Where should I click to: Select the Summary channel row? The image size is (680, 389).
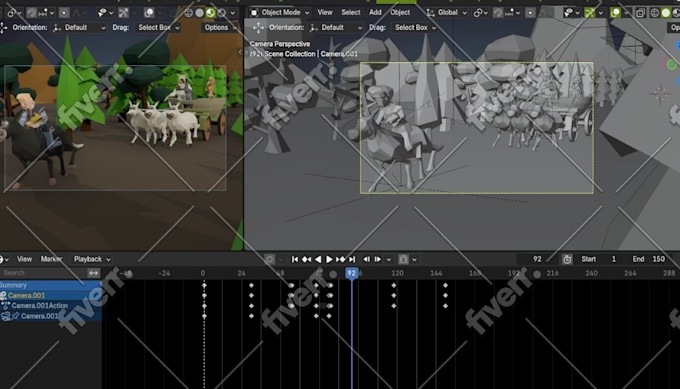click(51, 285)
